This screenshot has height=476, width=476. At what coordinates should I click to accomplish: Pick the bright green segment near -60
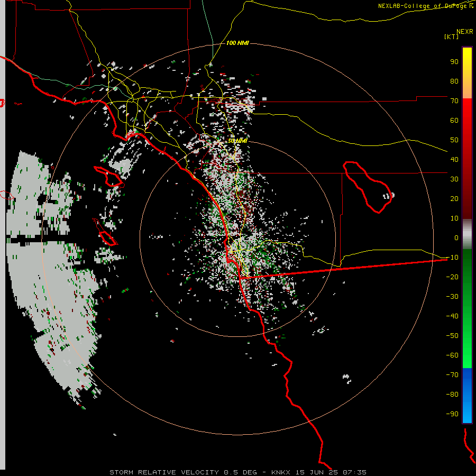coord(467,355)
